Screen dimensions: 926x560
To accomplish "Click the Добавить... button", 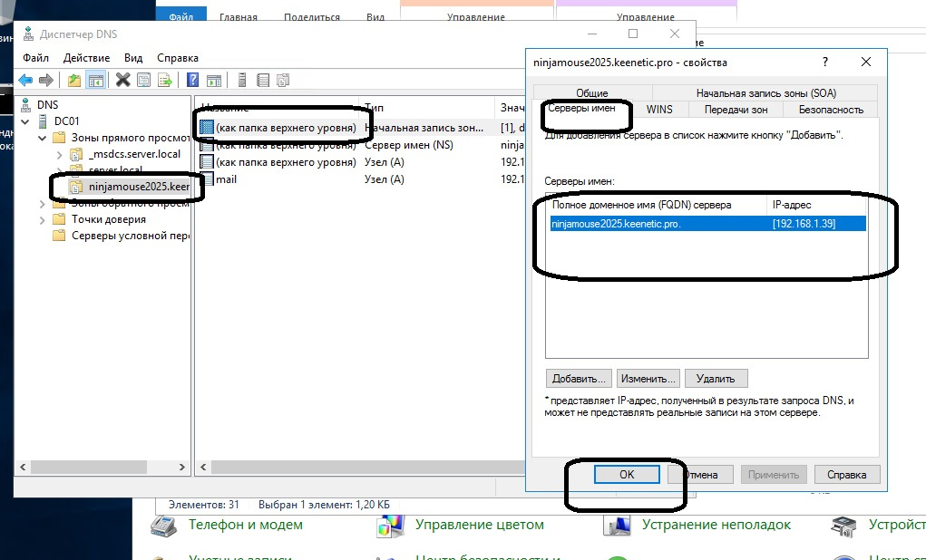I will (x=578, y=379).
